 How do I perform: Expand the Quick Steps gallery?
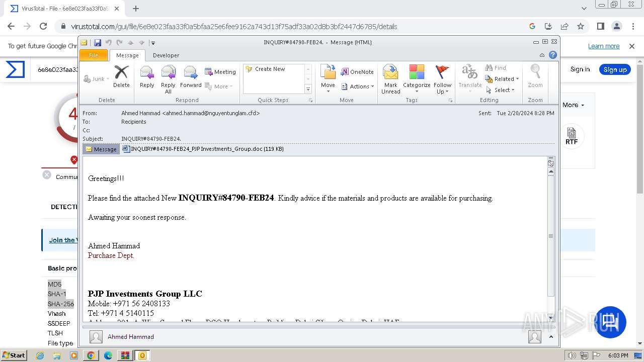pos(308,89)
